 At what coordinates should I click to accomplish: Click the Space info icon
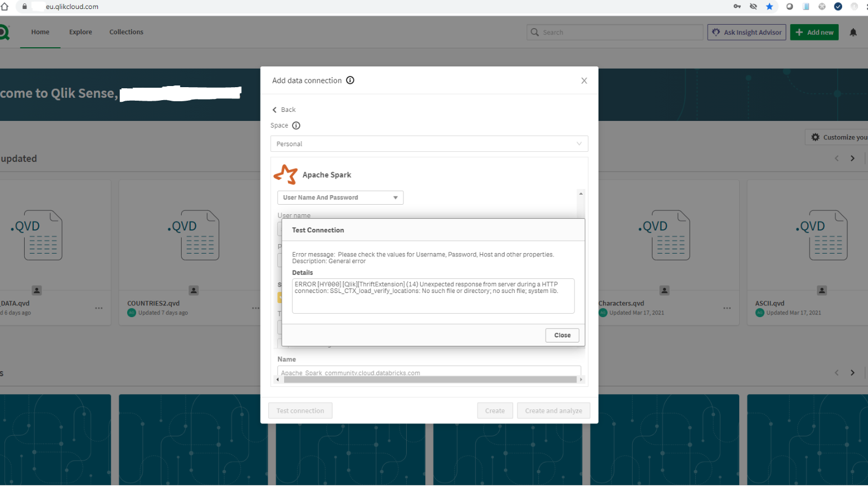(x=296, y=125)
